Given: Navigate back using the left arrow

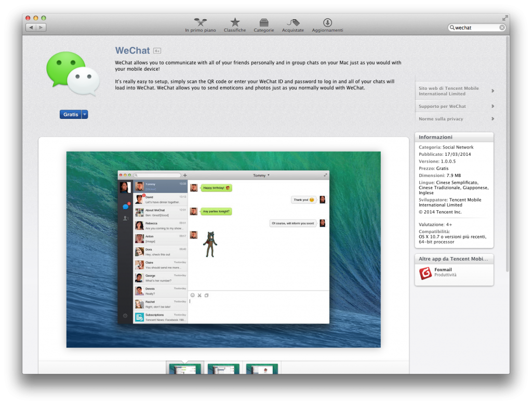Looking at the screenshot, I should 31,28.
